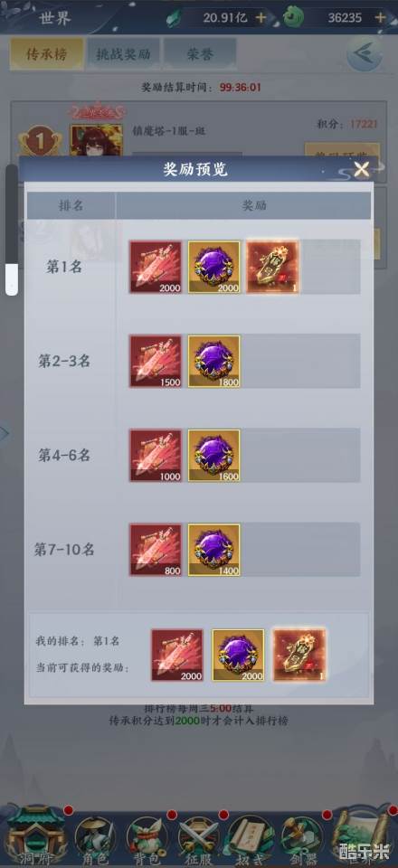Tap the purple orb reward showing 1400
This screenshot has width=398, height=868.
click(214, 550)
